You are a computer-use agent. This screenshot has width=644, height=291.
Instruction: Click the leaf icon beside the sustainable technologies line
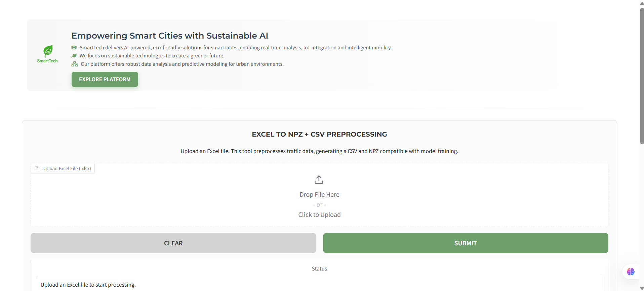(74, 56)
